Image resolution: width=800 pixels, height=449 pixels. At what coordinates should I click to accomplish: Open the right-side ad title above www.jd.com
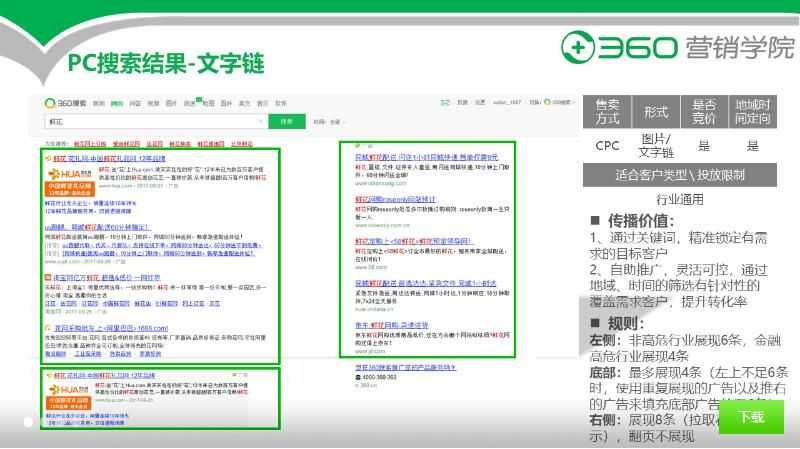[x=391, y=325]
